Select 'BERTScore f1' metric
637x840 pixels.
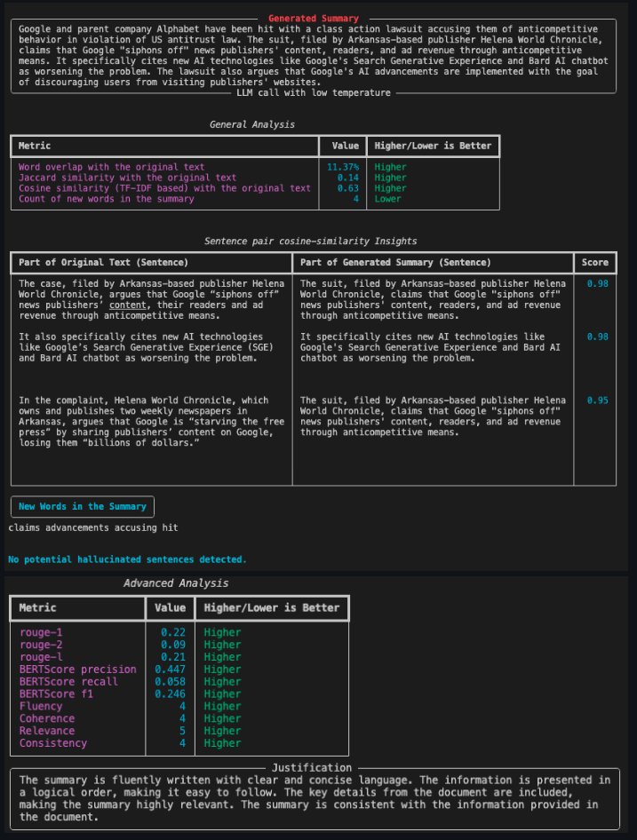click(x=56, y=694)
